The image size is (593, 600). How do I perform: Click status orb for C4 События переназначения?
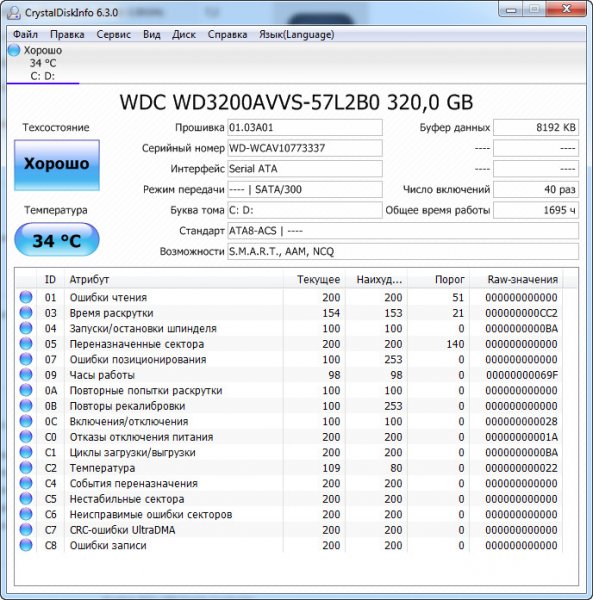click(26, 483)
